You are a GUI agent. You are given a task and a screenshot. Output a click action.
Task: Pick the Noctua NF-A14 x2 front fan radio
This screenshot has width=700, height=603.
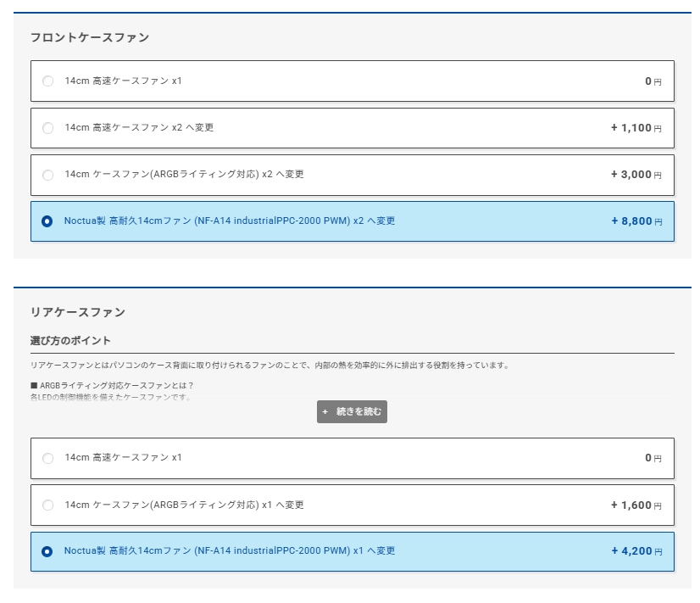(47, 221)
